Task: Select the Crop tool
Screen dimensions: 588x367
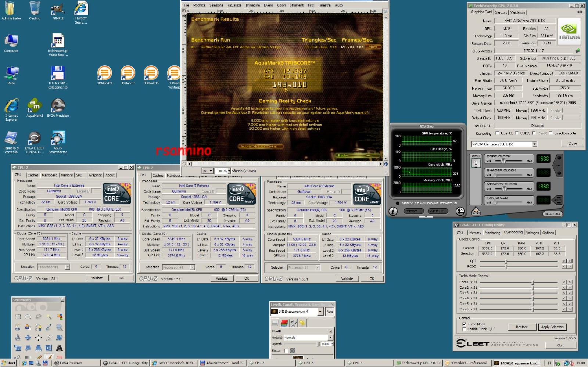Action: point(49,337)
